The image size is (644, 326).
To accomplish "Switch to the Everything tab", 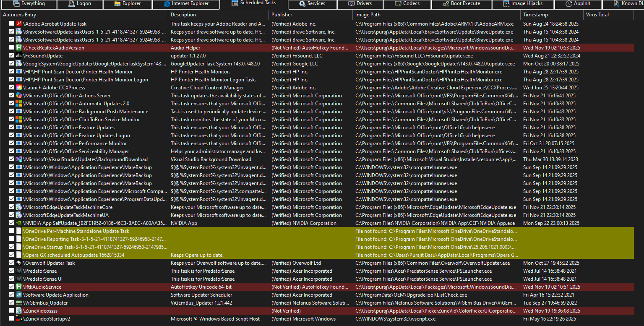I will [29, 4].
